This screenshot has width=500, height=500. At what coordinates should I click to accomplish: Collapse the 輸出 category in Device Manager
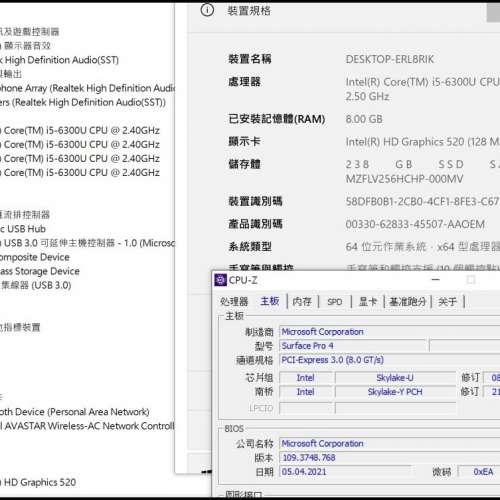coord(11,74)
